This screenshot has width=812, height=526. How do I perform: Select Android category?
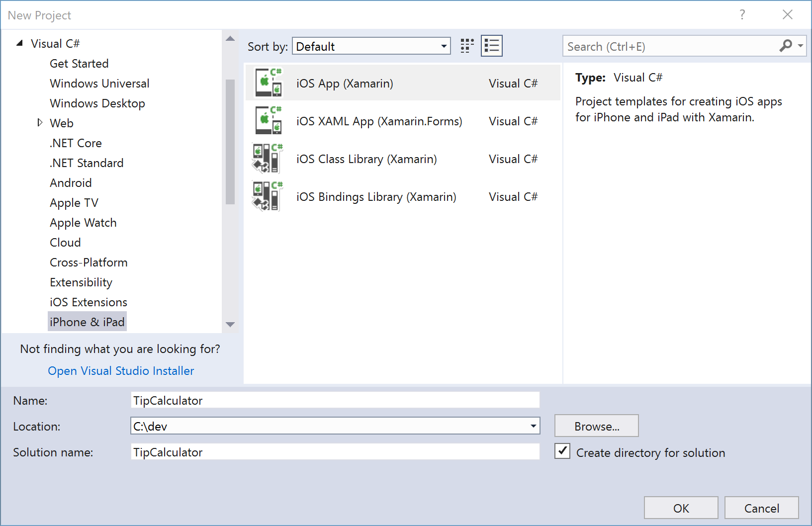tap(71, 183)
